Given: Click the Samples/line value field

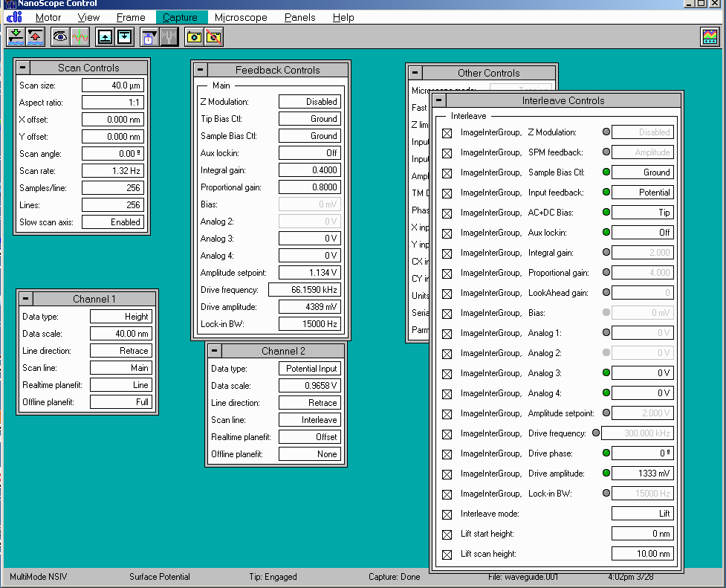Looking at the screenshot, I should [x=113, y=187].
